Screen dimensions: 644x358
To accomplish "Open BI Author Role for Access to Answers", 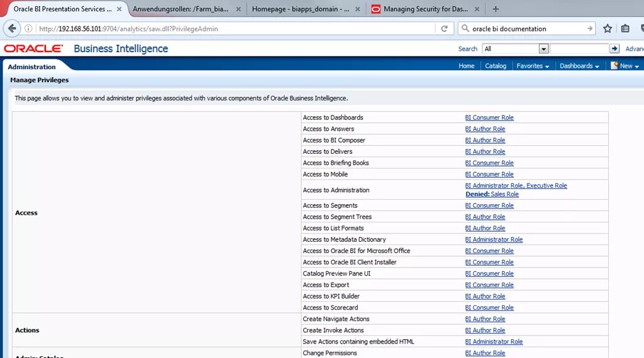I will (485, 129).
